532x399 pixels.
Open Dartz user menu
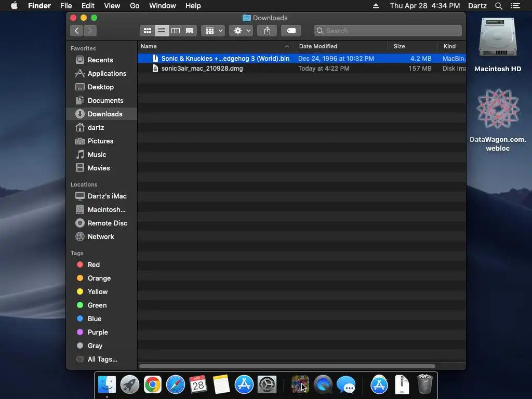tap(477, 6)
